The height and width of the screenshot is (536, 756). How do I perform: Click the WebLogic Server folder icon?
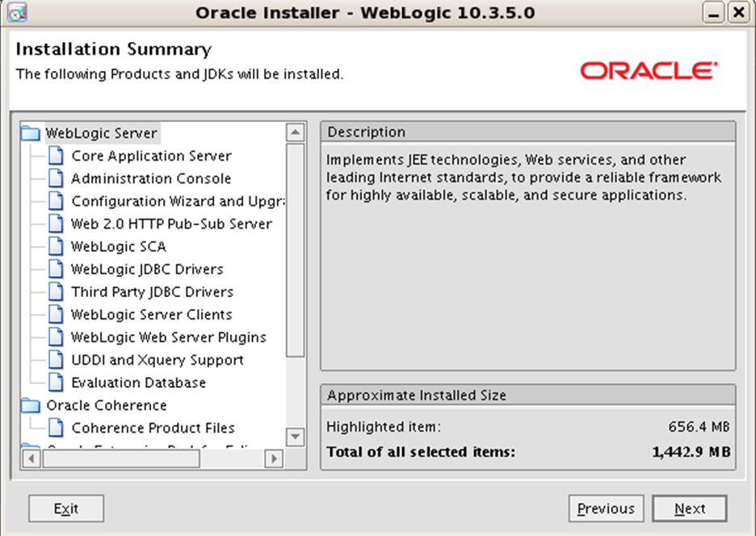tap(31, 133)
